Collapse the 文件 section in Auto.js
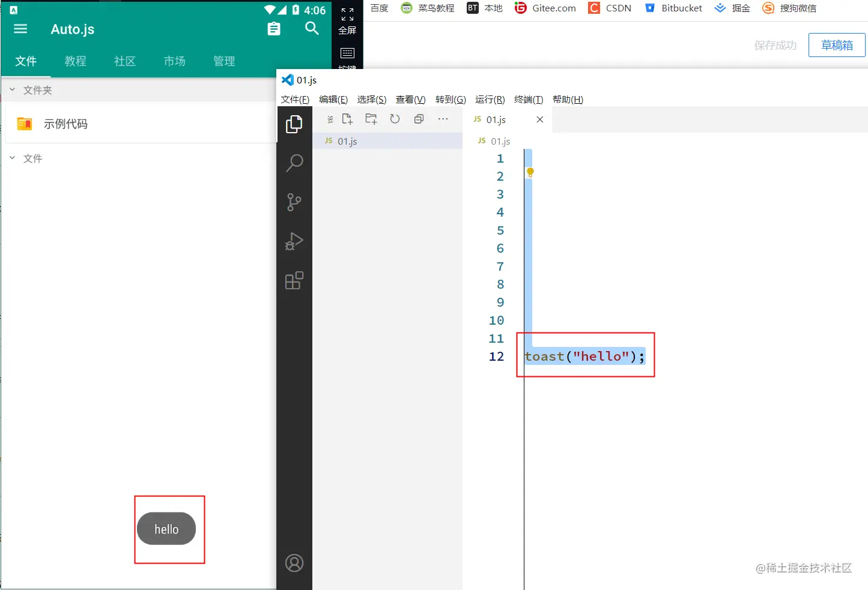868x590 pixels. pyautogui.click(x=12, y=158)
